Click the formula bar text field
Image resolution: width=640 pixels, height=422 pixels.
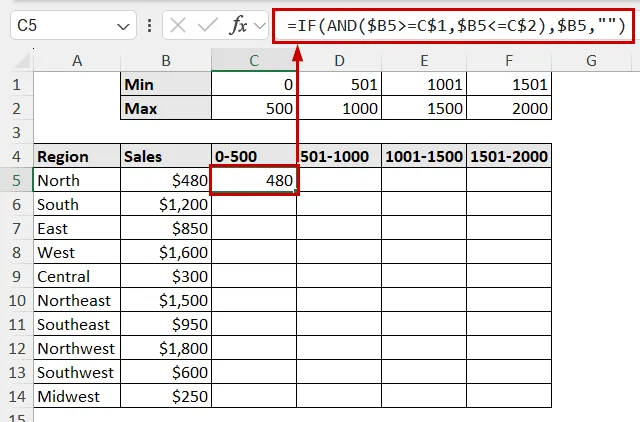(453, 26)
